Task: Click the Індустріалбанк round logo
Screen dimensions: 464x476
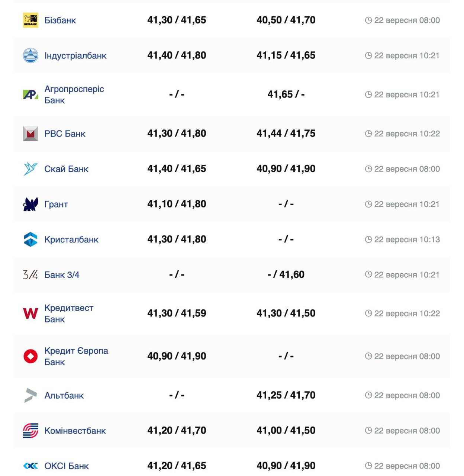Action: pos(30,55)
